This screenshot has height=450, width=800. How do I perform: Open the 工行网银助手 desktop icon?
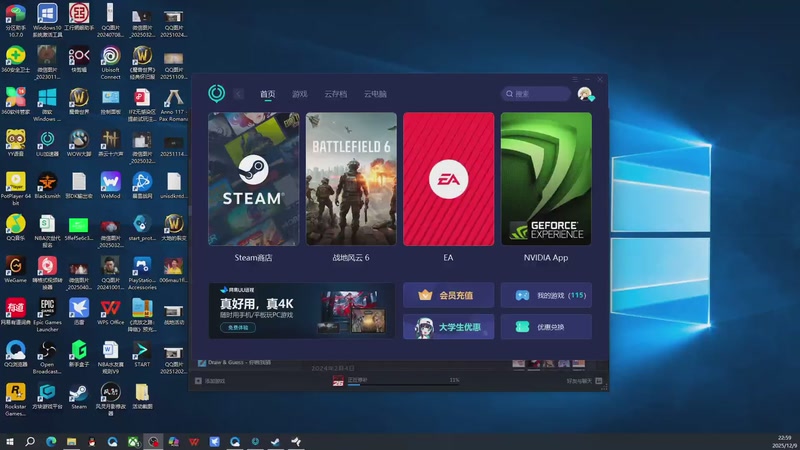coord(79,17)
